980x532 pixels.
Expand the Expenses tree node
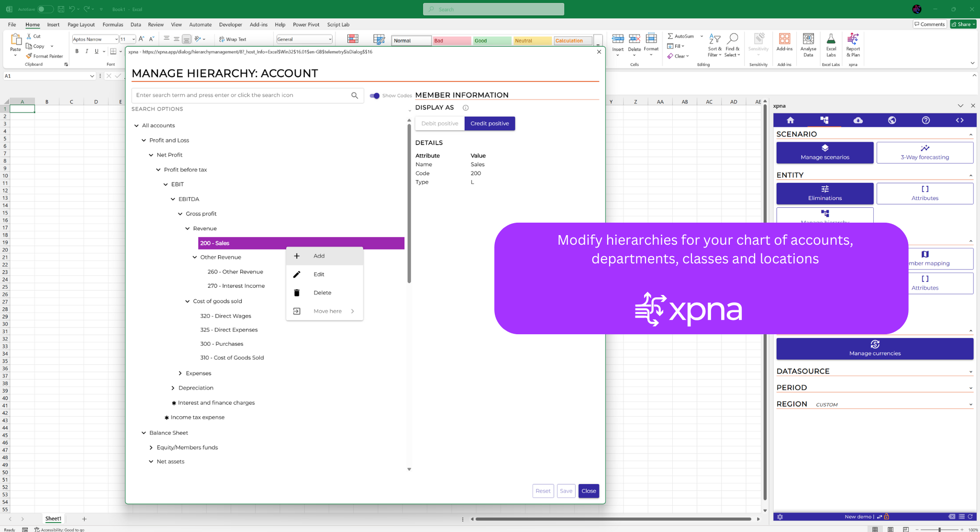(180, 374)
